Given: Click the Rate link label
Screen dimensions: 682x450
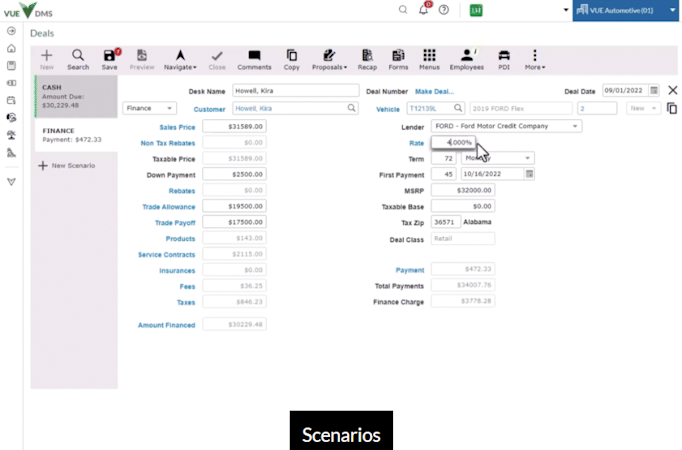Looking at the screenshot, I should click(x=416, y=143).
